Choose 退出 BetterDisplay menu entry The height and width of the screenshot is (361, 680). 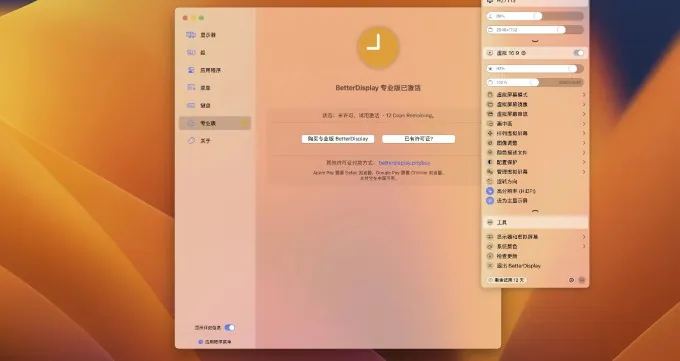click(535, 266)
